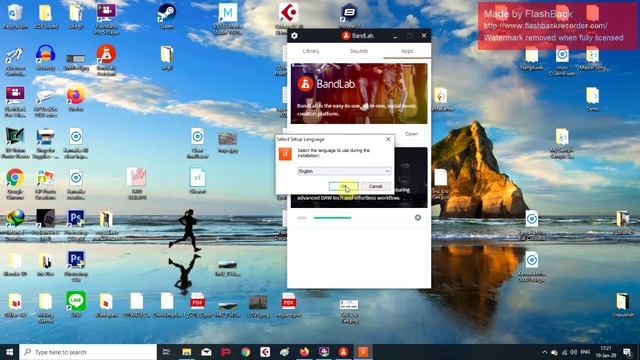Open BandLab Assistant settings gear
This screenshot has width=640, height=360.
tap(294, 36)
